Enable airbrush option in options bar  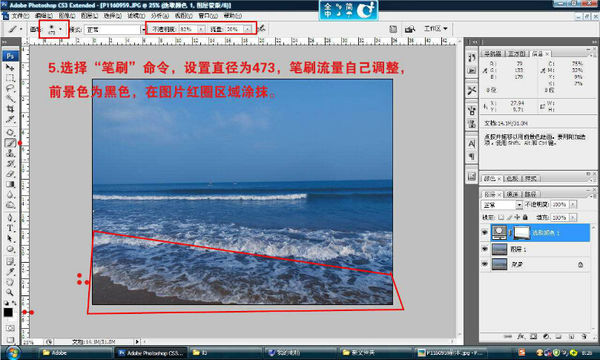coord(262,29)
